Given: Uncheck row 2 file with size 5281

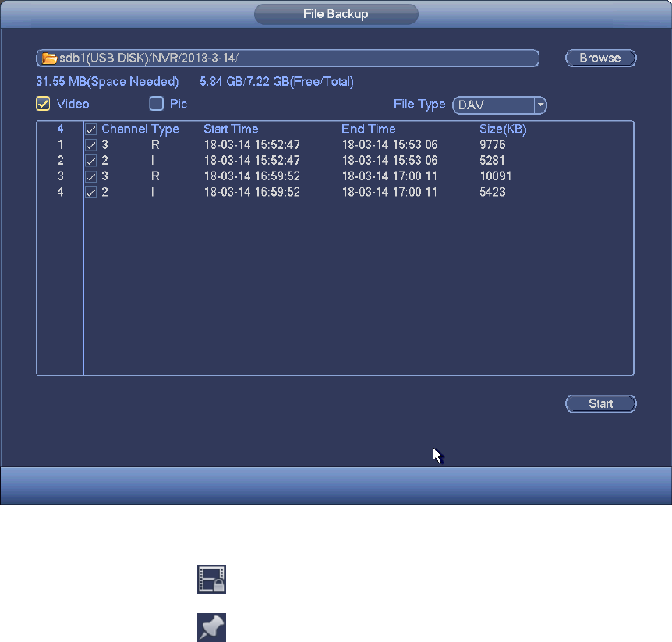Looking at the screenshot, I should (x=91, y=161).
